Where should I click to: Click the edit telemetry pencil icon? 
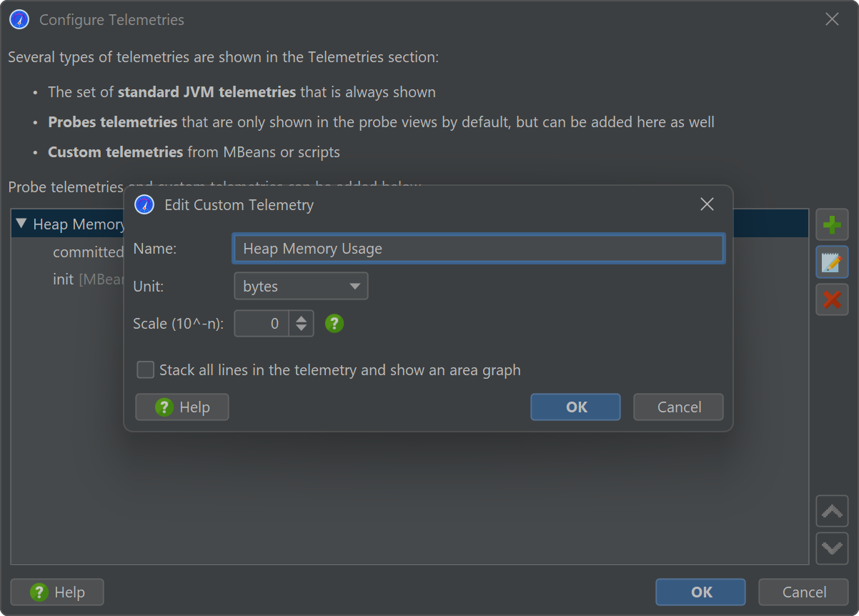click(832, 262)
